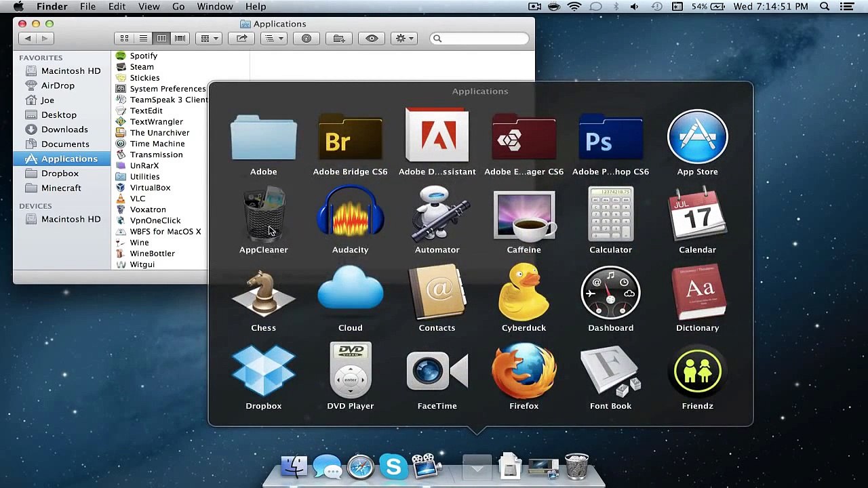Launch FaceTime from the stack
Screen dimensions: 868x488
pyautogui.click(x=437, y=371)
